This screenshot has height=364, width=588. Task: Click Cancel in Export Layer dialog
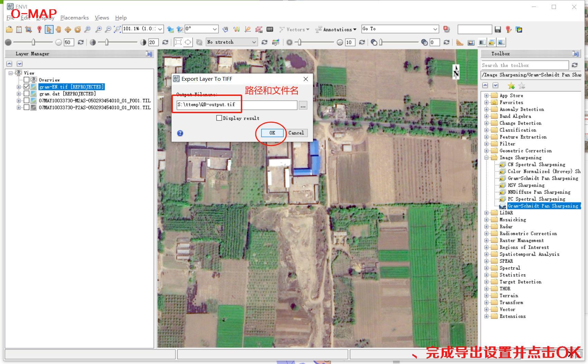[296, 133]
